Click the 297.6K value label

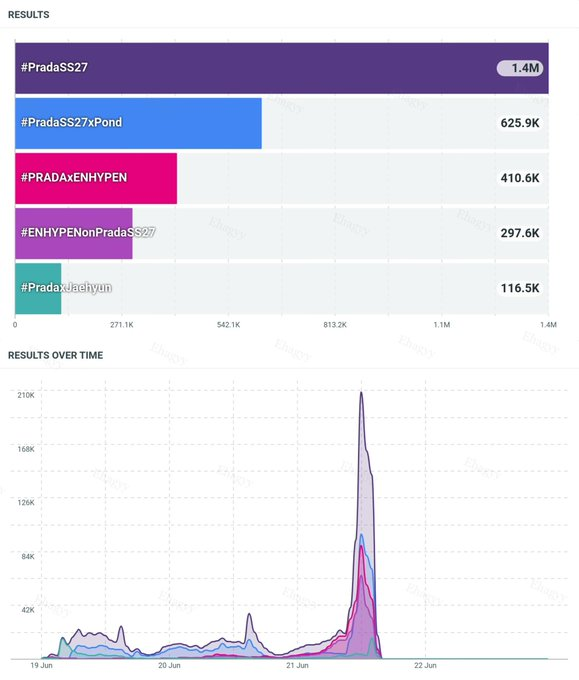520,233
